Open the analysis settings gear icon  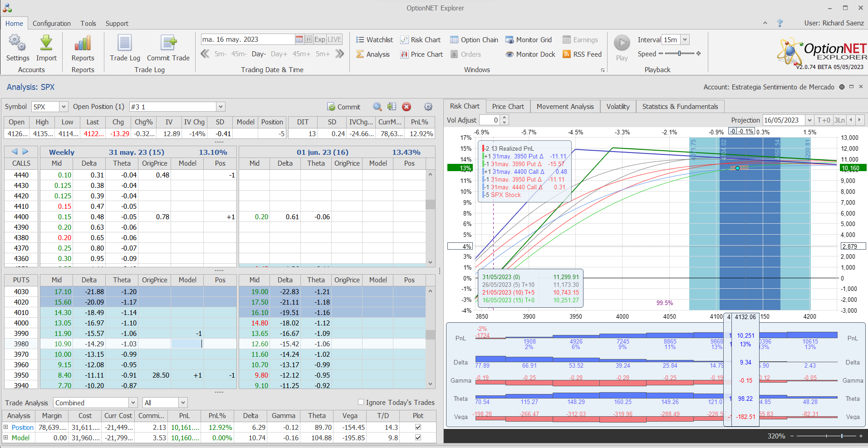[x=428, y=107]
